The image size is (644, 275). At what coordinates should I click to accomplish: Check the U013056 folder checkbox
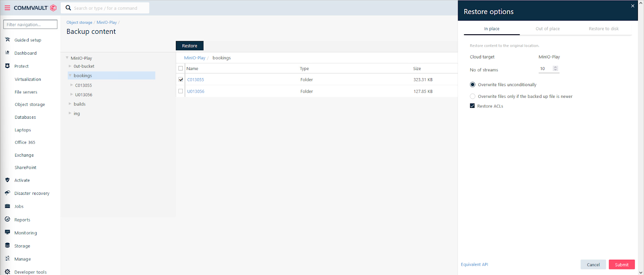pyautogui.click(x=181, y=91)
